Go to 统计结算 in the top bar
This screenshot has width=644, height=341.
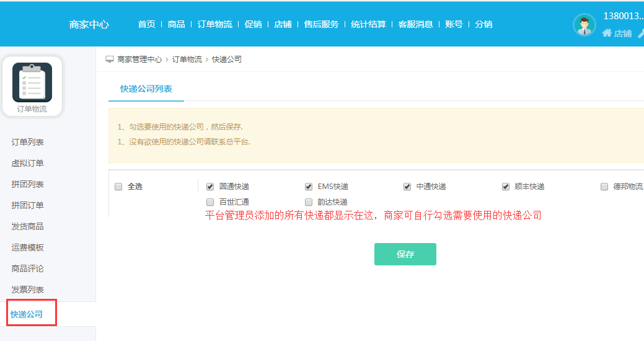(368, 25)
